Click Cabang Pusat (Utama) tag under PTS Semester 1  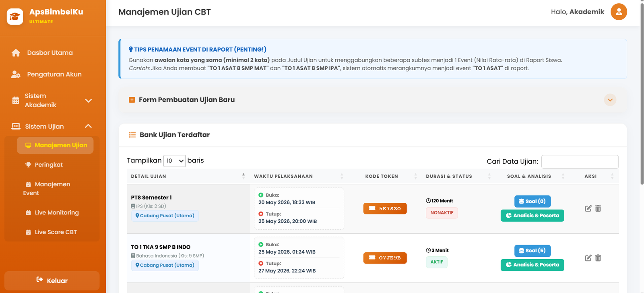(165, 216)
